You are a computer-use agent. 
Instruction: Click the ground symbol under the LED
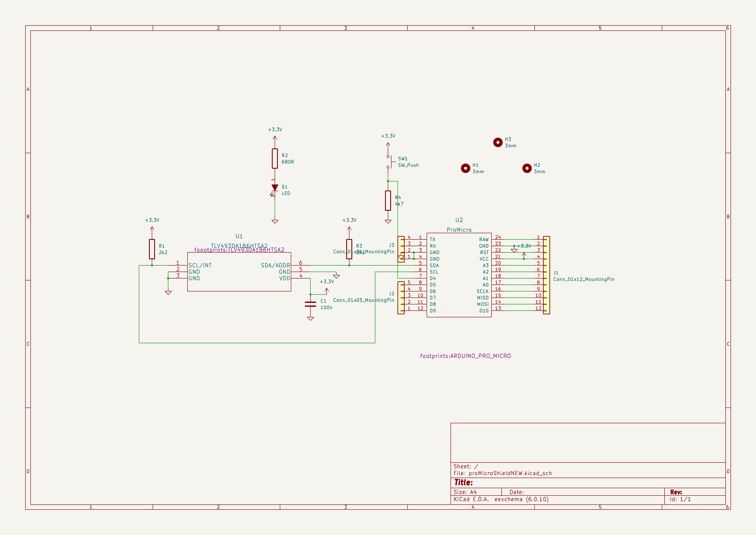pos(275,221)
